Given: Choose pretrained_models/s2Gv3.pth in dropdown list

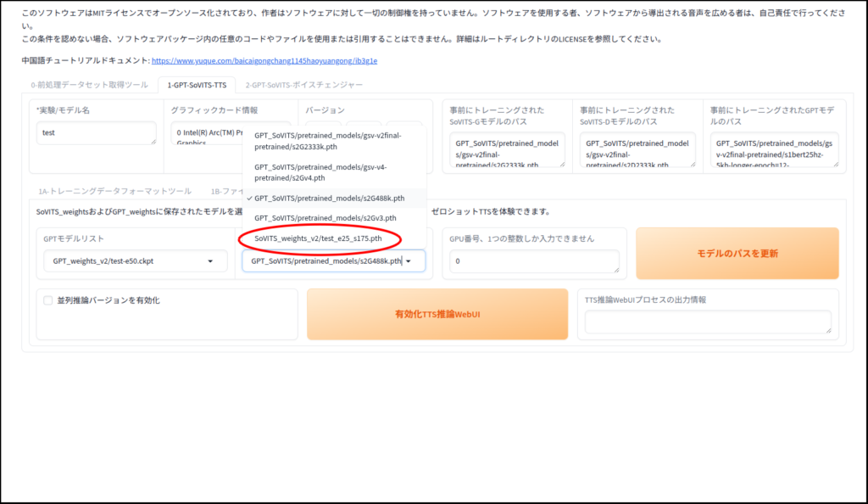Looking at the screenshot, I should coord(325,218).
